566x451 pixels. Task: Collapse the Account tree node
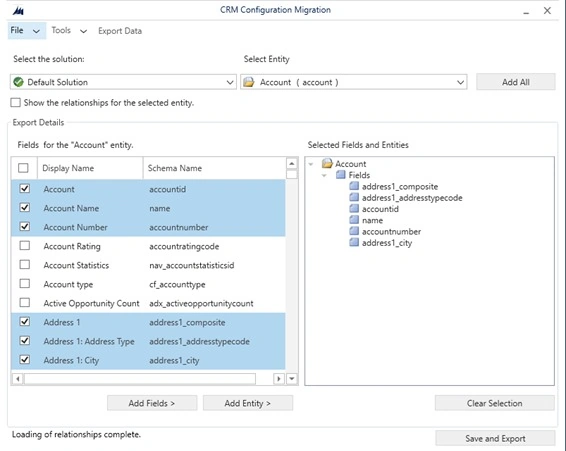(311, 164)
